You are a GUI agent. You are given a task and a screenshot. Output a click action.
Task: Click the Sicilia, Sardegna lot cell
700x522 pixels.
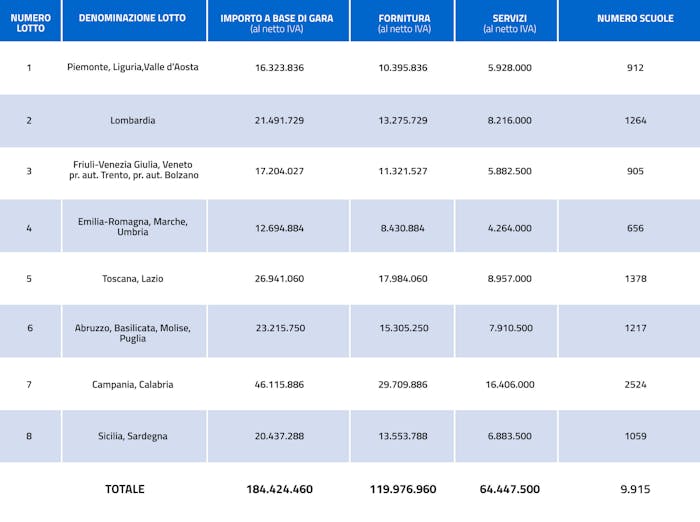click(x=133, y=436)
